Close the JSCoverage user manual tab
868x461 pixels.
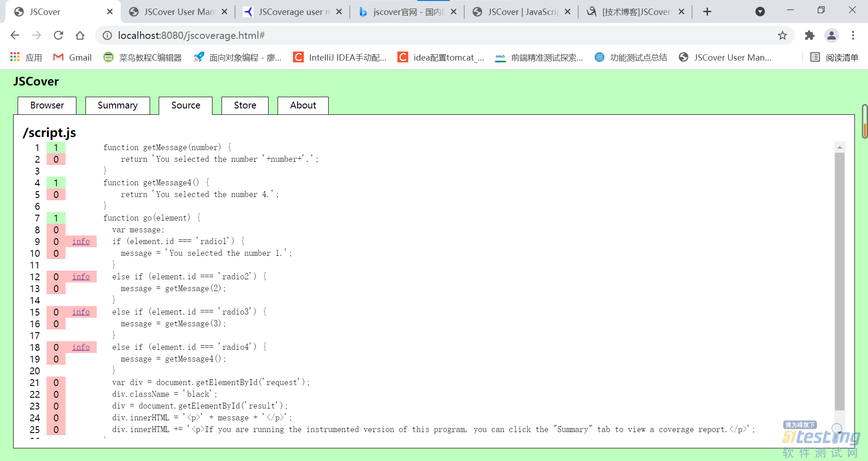[339, 12]
